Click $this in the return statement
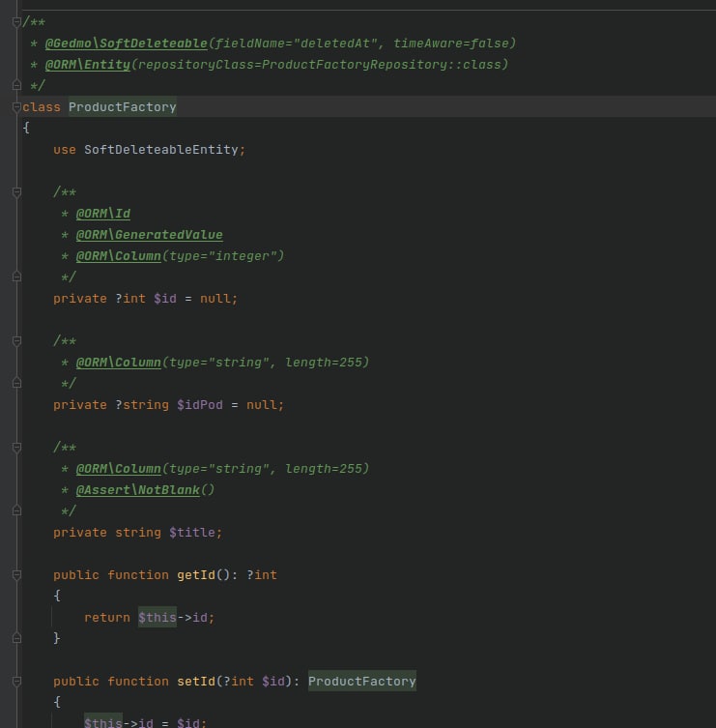 [x=158, y=618]
